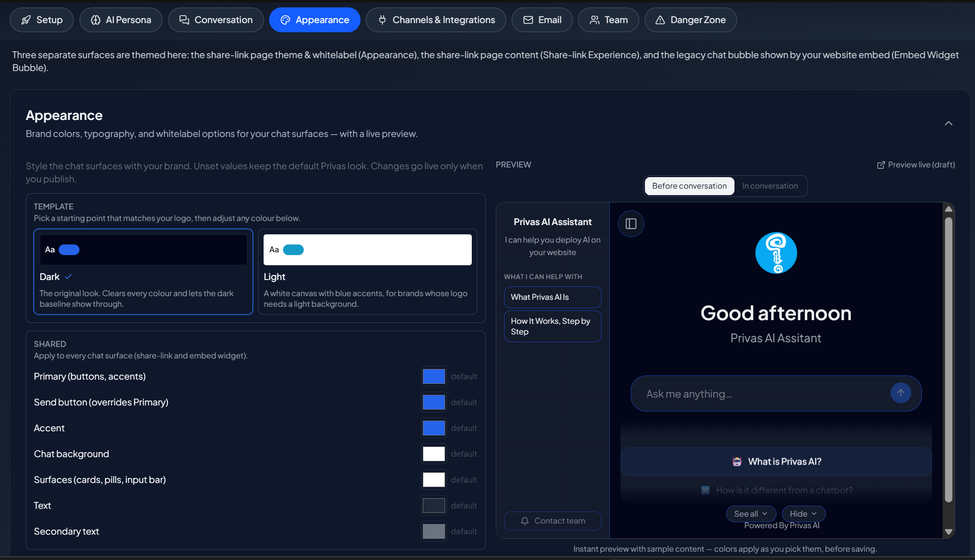
Task: Open the Secondary text color swatch
Action: (434, 531)
